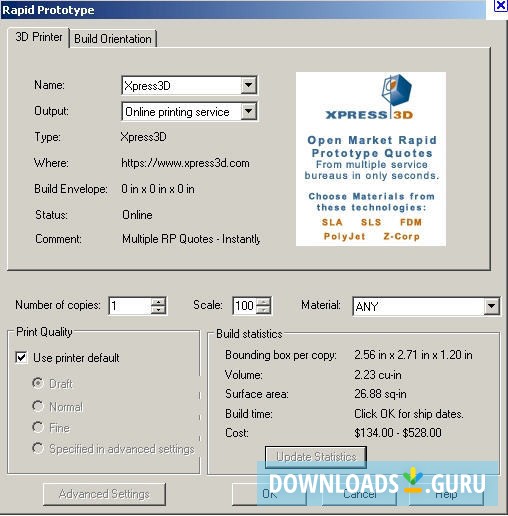Decrease the Scale value
The width and height of the screenshot is (508, 516).
264,310
